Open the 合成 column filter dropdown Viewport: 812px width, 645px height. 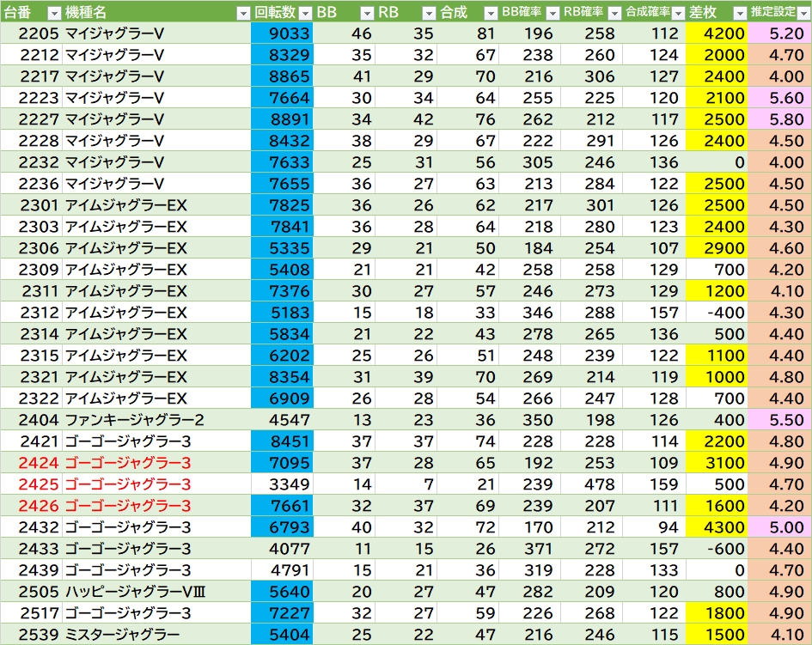[491, 14]
